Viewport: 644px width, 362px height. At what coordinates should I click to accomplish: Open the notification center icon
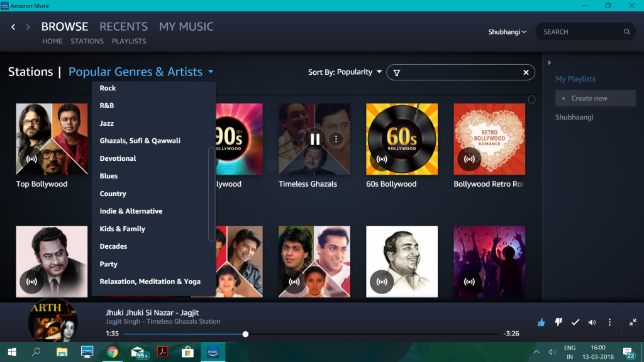pyautogui.click(x=628, y=352)
